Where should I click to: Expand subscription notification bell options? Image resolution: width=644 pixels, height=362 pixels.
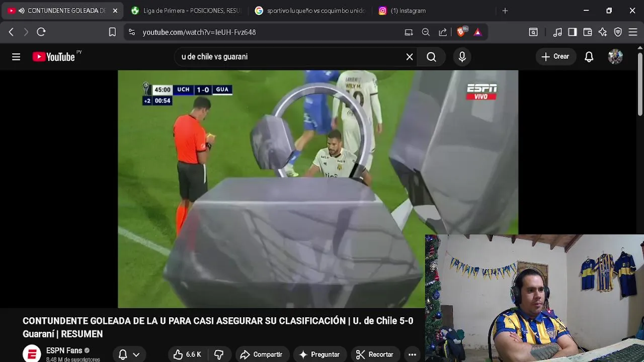coord(129,354)
